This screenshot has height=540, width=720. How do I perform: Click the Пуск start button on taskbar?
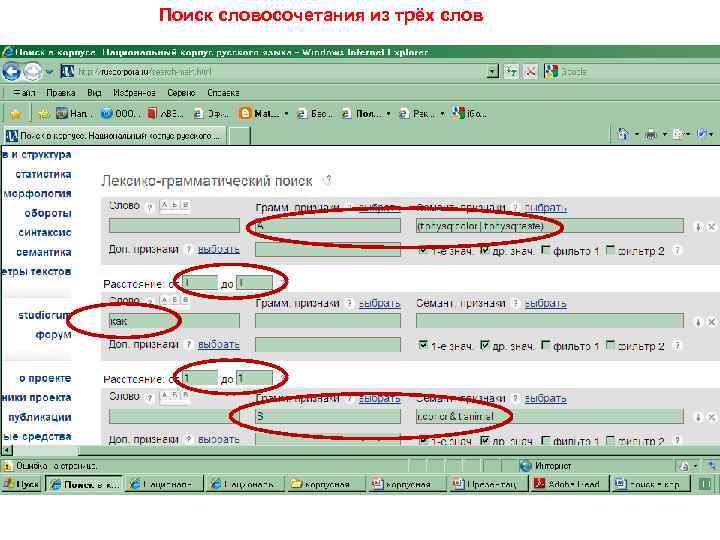tap(22, 484)
